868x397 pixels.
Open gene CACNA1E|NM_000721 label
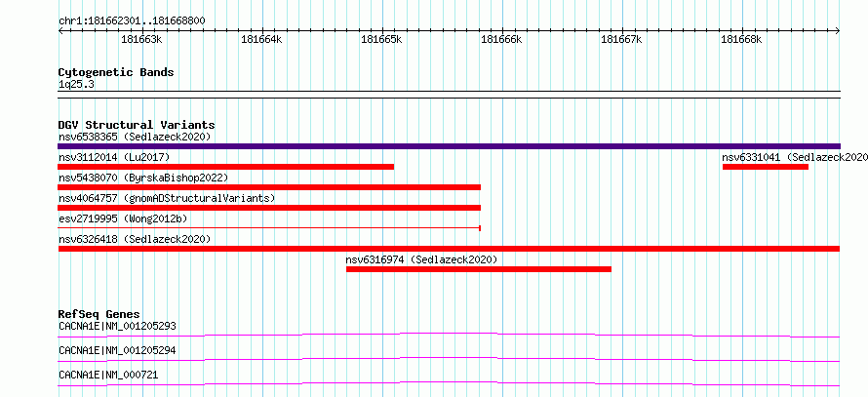108,375
